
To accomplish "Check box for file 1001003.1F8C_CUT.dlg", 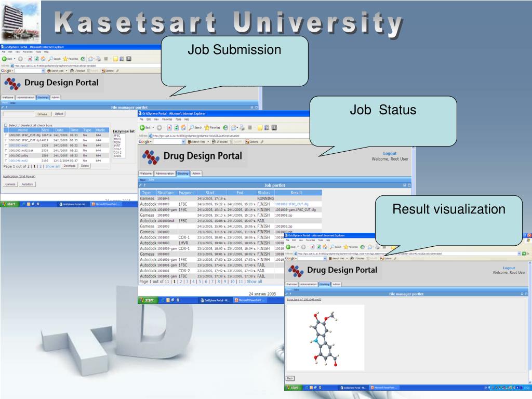I will tap(6, 135).
